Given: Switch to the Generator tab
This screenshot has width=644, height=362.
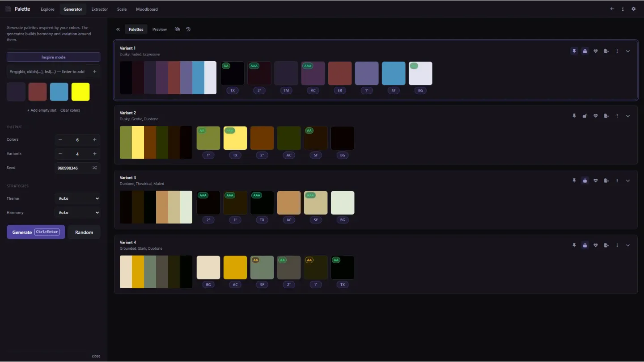Looking at the screenshot, I should tap(73, 9).
